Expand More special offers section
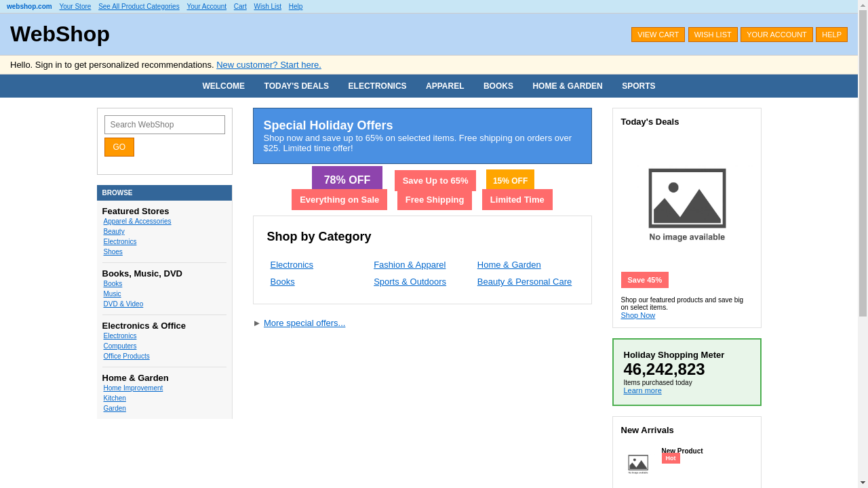Screen dimensions: 868x488 point(304,323)
